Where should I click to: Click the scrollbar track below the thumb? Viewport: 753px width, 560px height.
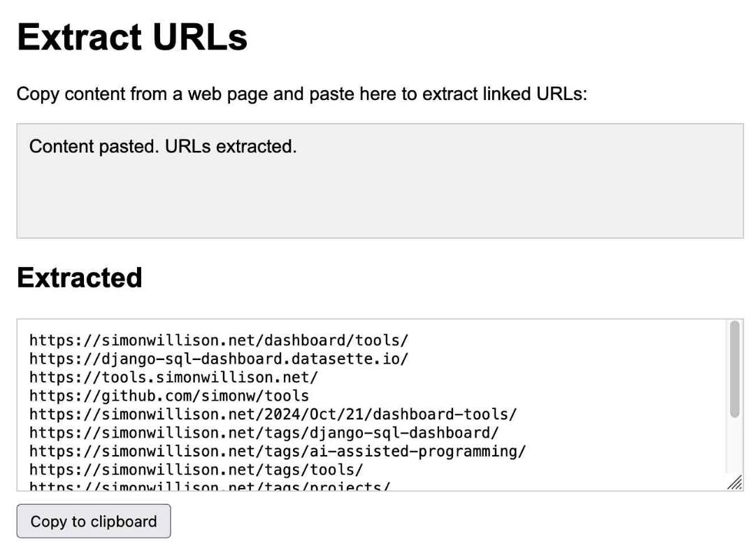click(x=734, y=447)
